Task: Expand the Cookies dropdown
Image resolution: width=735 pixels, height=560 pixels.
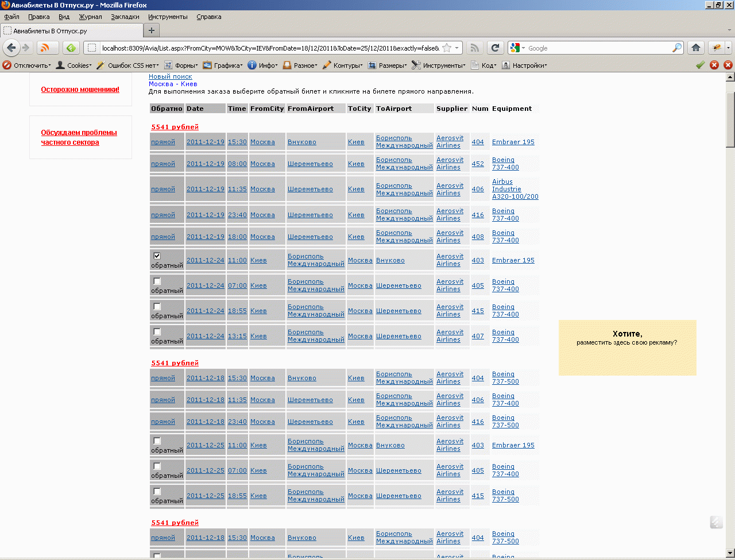Action: click(x=74, y=65)
